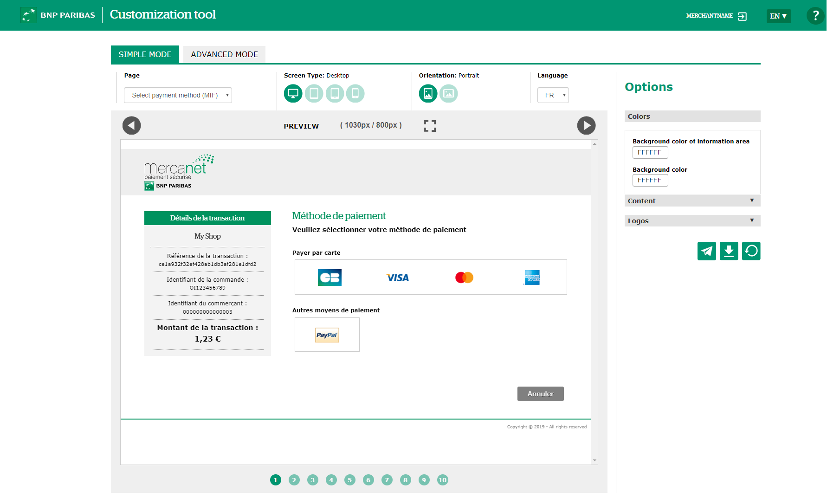Click the paper plane publish icon

(x=706, y=251)
